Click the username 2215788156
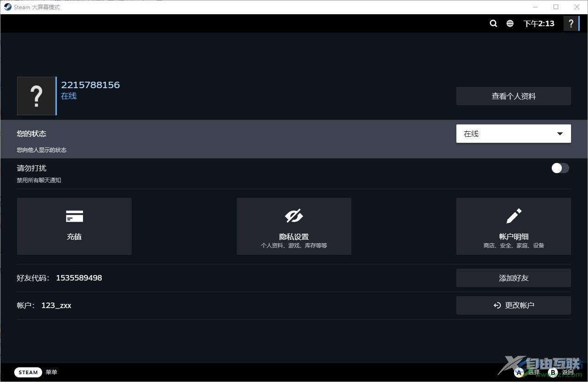Screen dimensions: 588x382 [90, 85]
